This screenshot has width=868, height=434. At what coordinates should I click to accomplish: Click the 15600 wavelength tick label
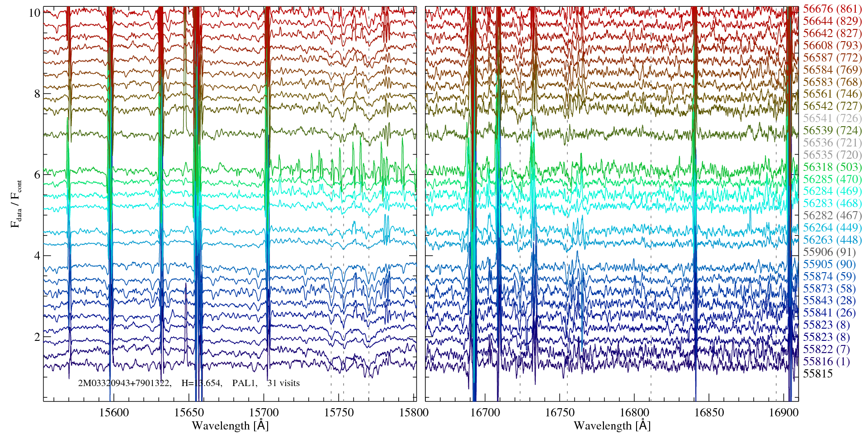pos(114,412)
